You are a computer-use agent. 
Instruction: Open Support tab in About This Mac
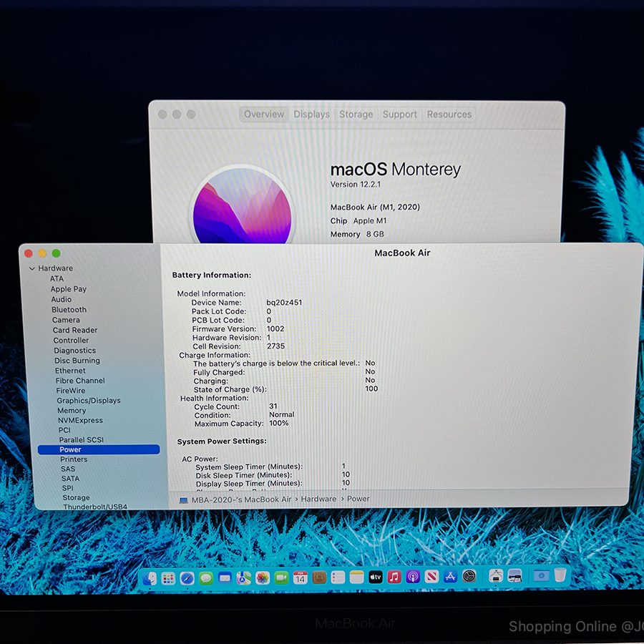click(399, 114)
